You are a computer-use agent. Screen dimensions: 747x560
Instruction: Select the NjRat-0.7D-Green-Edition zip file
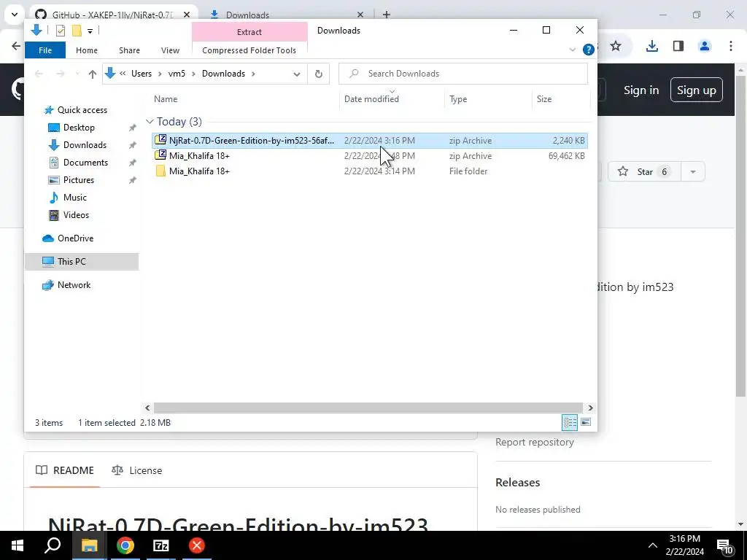pyautogui.click(x=369, y=141)
